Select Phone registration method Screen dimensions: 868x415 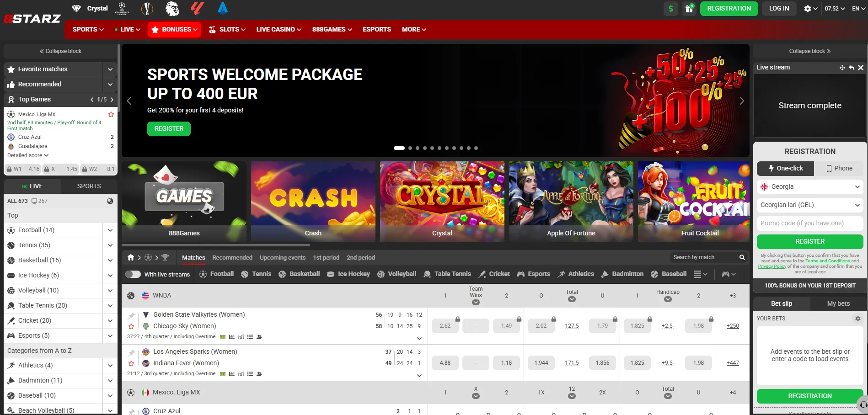click(x=839, y=168)
